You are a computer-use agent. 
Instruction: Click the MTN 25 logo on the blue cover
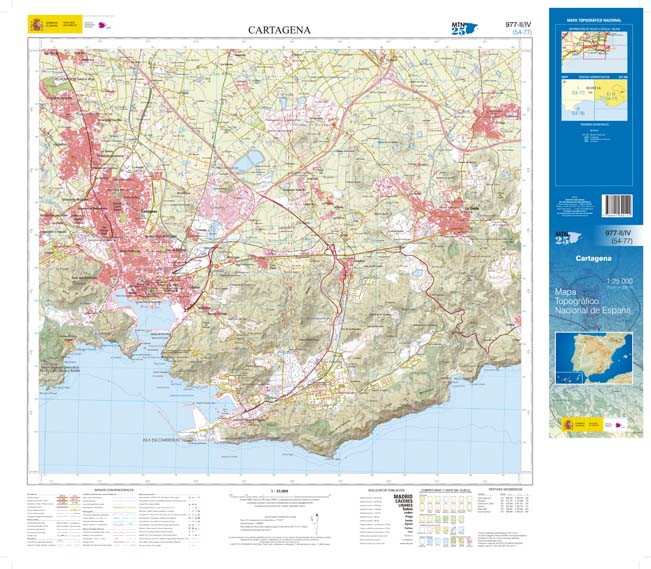coord(565,238)
